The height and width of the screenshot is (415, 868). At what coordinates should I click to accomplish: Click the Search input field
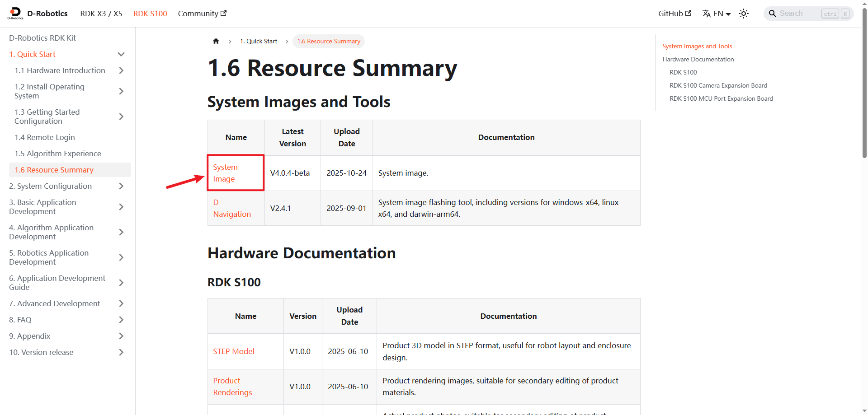pos(809,14)
